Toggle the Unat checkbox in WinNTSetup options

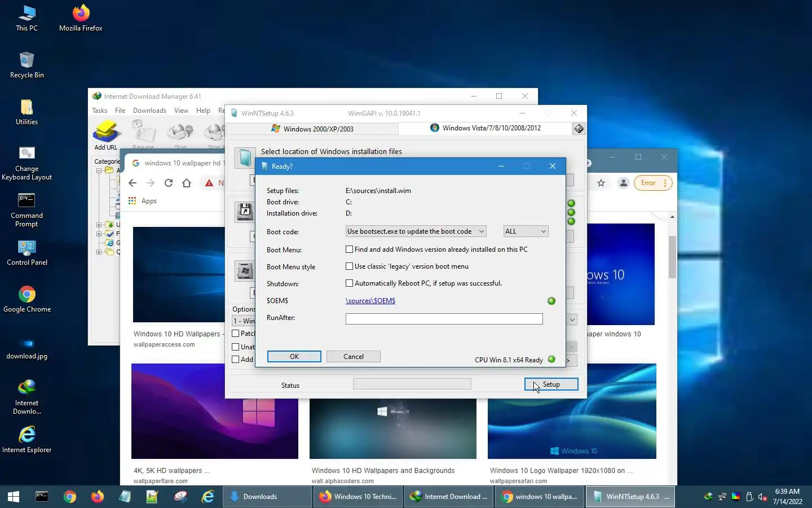(236, 347)
